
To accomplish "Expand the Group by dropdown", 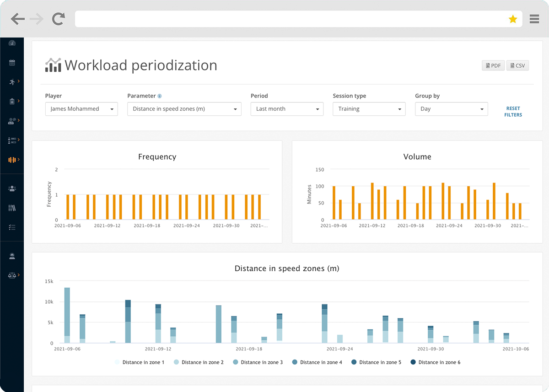I will (451, 109).
